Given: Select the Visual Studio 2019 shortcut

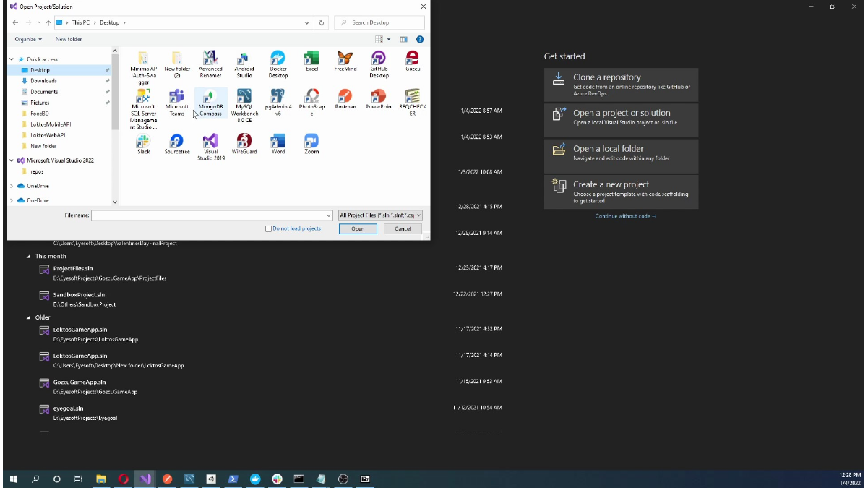Looking at the screenshot, I should pos(210,147).
